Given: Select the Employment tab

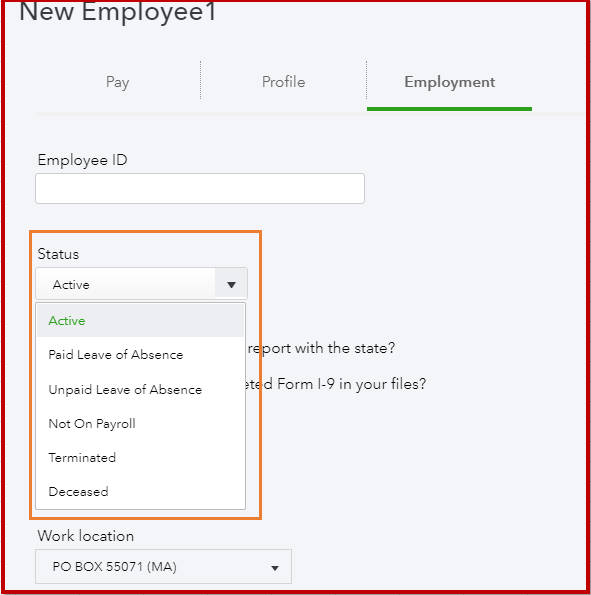Looking at the screenshot, I should pos(449,82).
